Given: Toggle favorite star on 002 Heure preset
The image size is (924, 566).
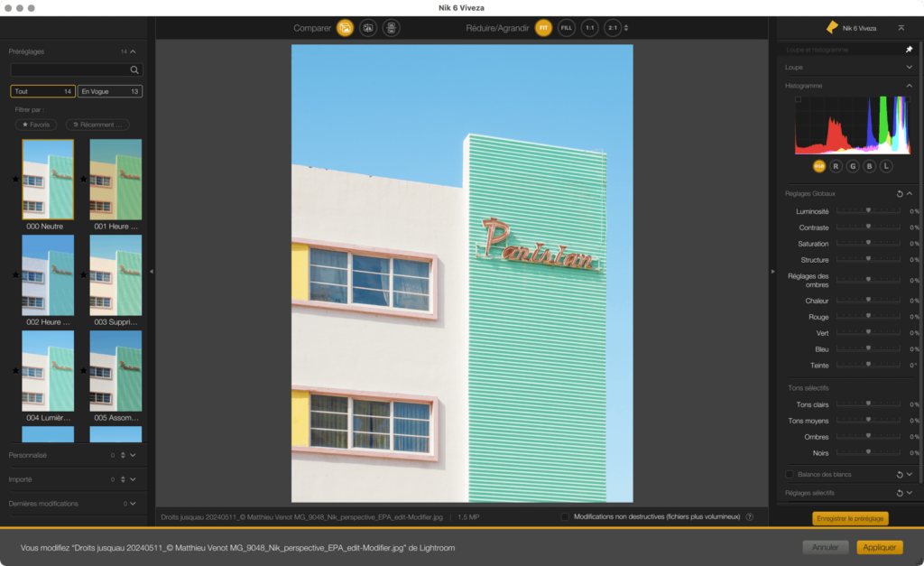Looking at the screenshot, I should pyautogui.click(x=16, y=274).
